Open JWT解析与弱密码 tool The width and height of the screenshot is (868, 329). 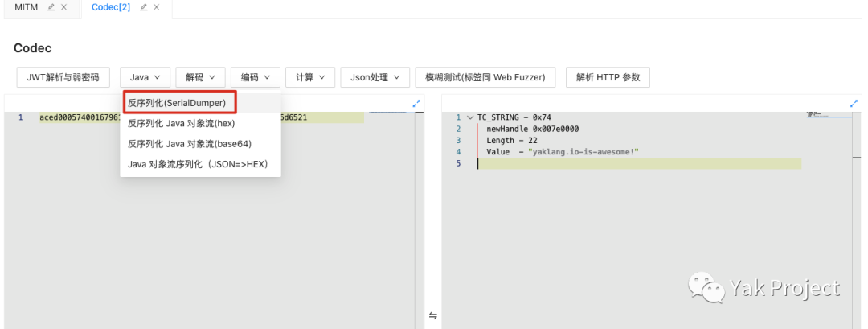63,77
